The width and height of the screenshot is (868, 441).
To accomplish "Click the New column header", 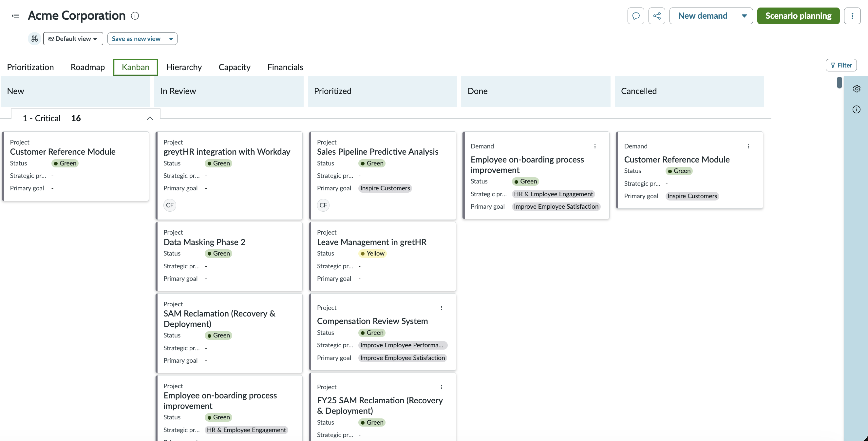I will click(75, 91).
